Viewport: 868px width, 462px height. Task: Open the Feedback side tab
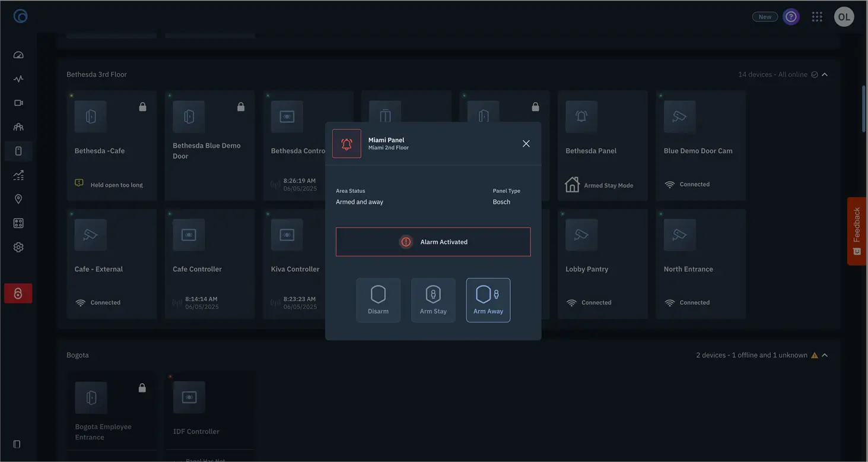[857, 231]
